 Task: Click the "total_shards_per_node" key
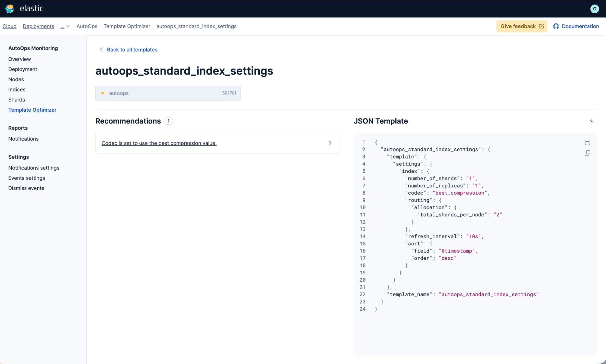pos(452,215)
